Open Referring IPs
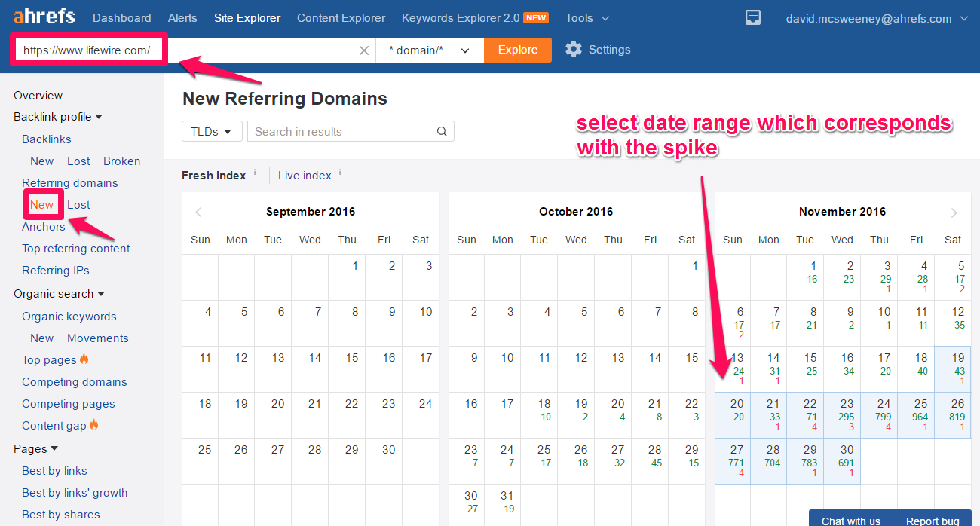This screenshot has height=526, width=980. point(56,271)
